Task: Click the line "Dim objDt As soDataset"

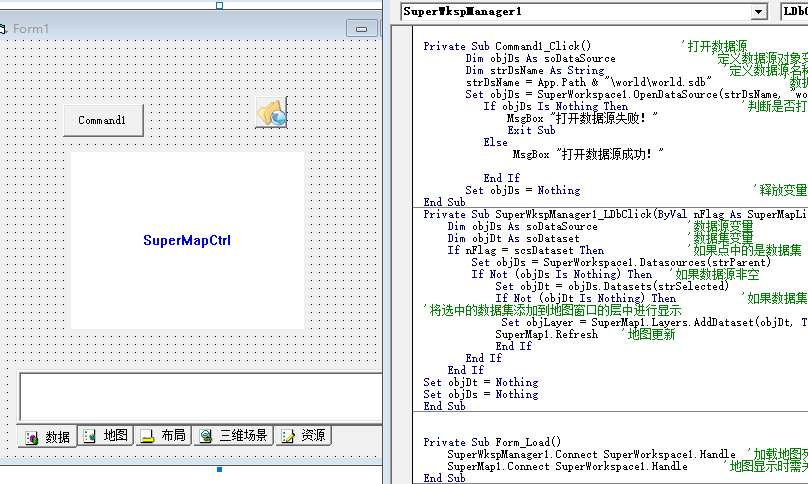Action: coord(513,239)
